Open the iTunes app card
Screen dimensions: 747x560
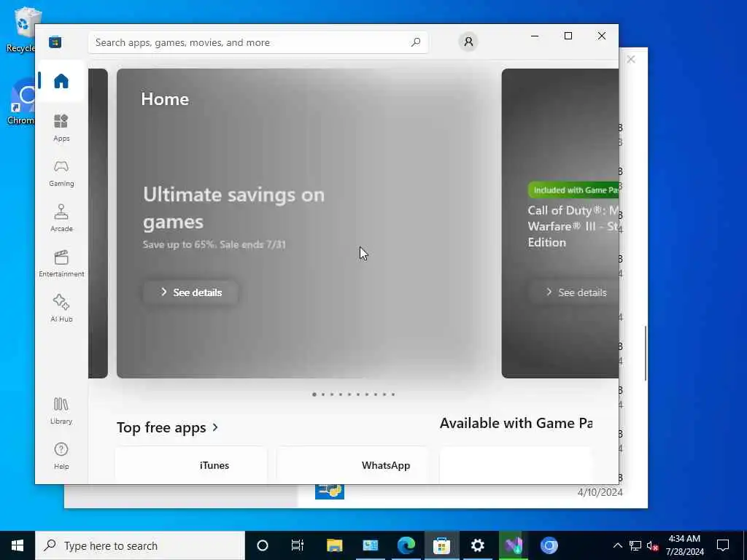[x=190, y=465]
